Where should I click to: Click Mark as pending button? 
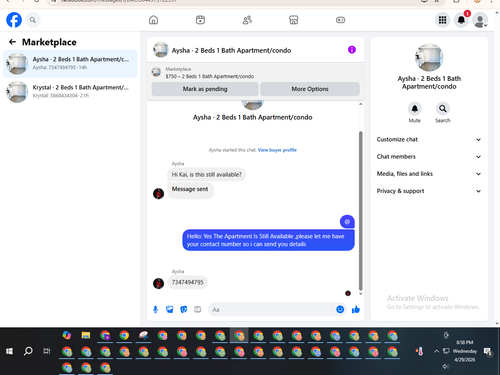[x=205, y=89]
